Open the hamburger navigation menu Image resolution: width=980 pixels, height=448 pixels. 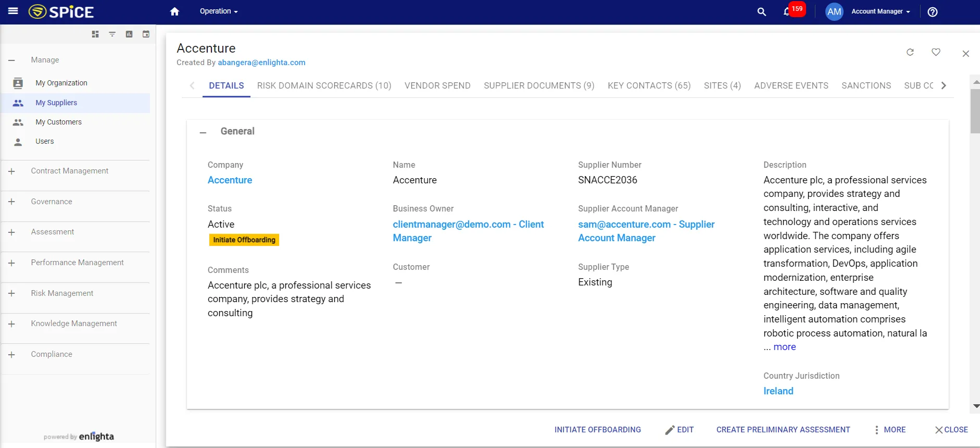pyautogui.click(x=13, y=11)
